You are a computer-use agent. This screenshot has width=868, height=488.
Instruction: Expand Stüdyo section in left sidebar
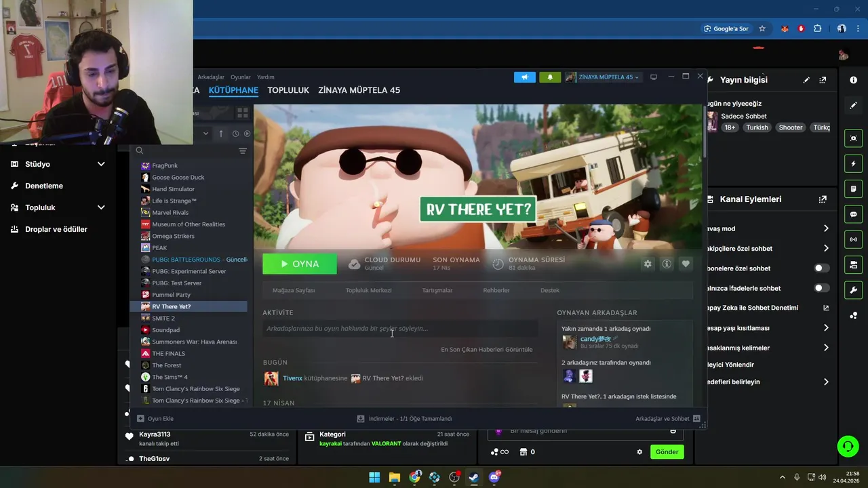[101, 164]
